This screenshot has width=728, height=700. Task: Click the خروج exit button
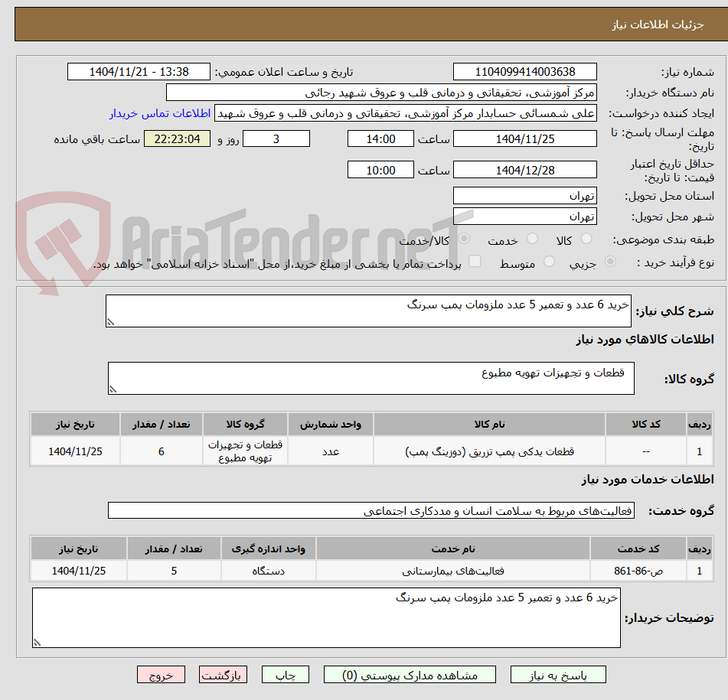coord(161,675)
